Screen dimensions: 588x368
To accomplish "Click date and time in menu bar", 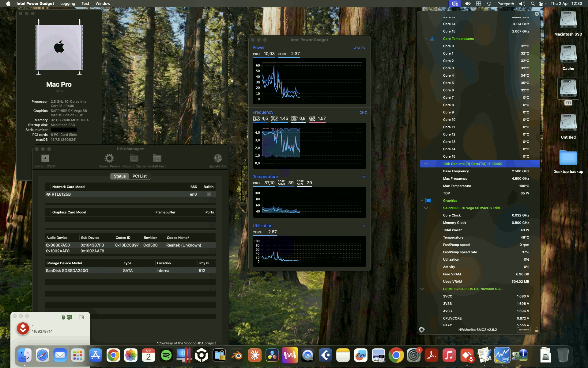I will tap(566, 4).
